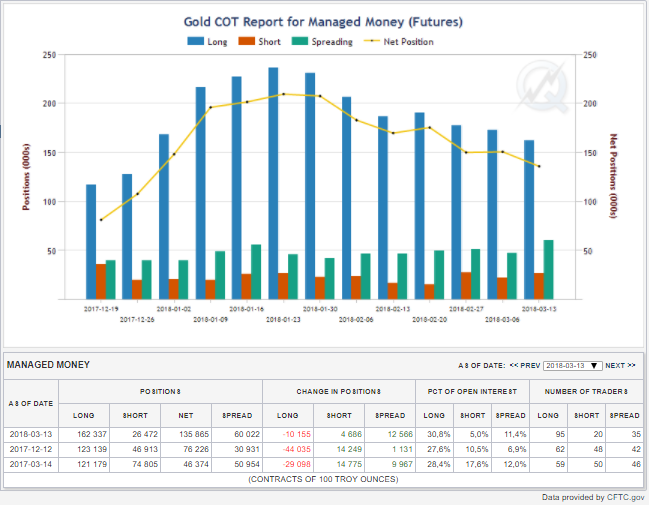Click the percentage cell 30,8%
This screenshot has width=650, height=506.
click(x=439, y=435)
